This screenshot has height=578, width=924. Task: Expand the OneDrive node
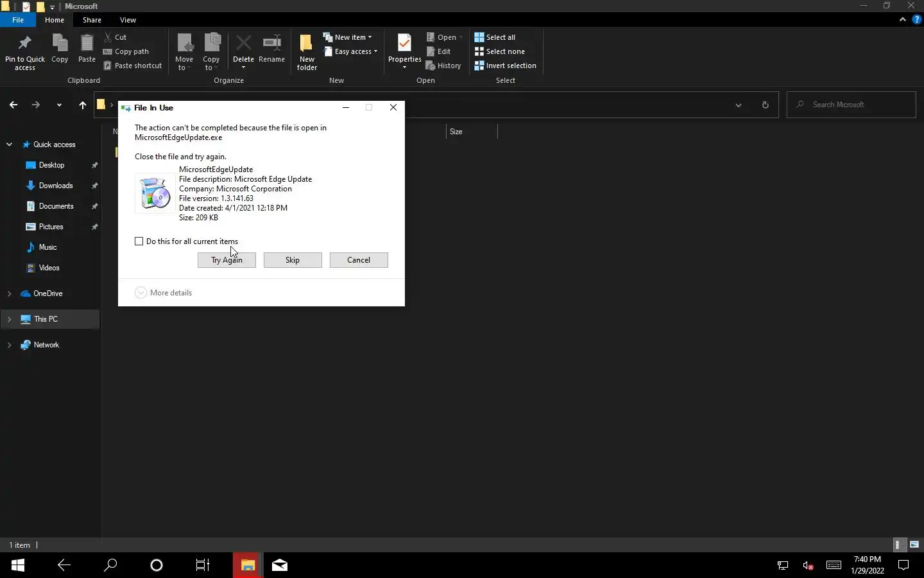pyautogui.click(x=9, y=293)
